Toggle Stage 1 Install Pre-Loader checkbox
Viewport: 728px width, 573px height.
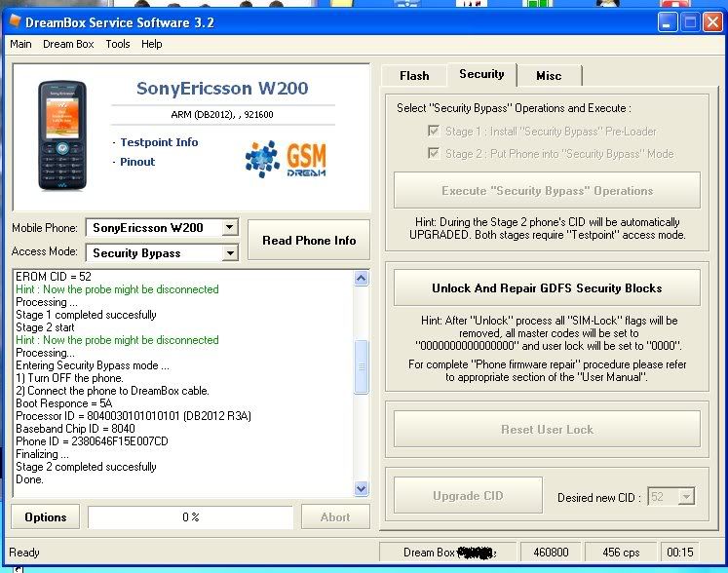434,131
